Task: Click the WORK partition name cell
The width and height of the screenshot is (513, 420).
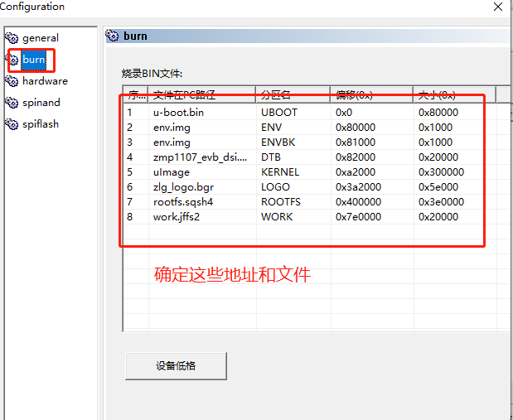Action: point(277,217)
